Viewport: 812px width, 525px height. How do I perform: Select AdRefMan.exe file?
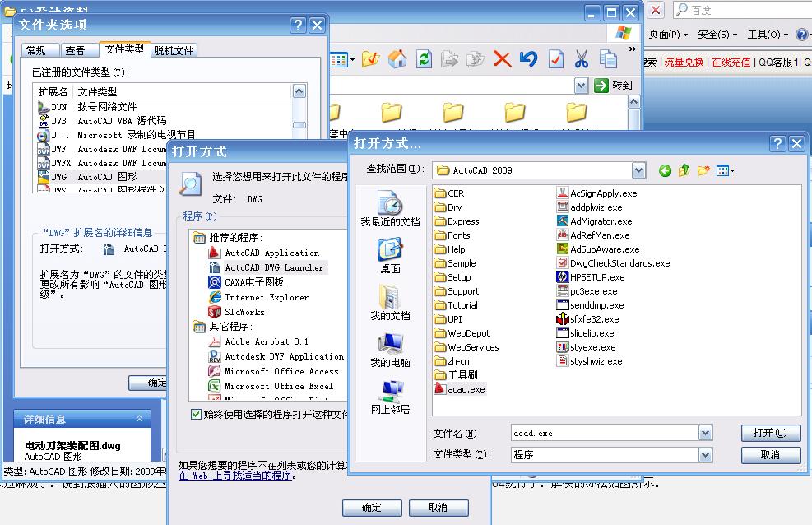593,235
